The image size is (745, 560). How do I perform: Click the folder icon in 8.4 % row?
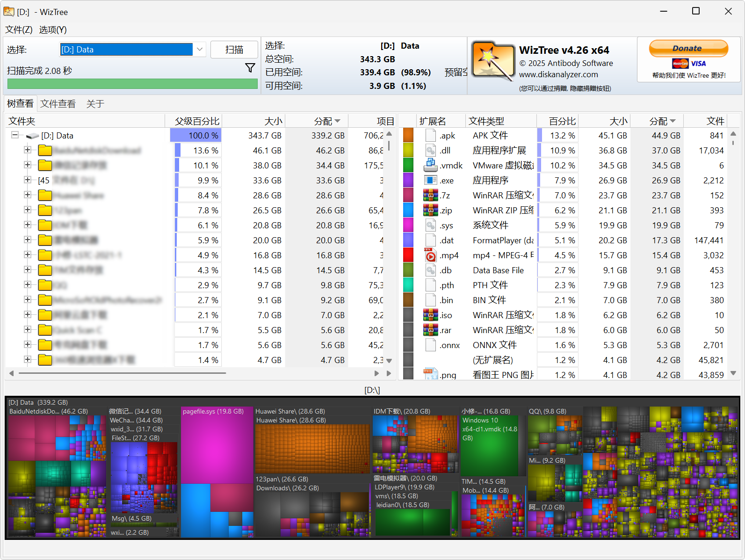(x=45, y=195)
